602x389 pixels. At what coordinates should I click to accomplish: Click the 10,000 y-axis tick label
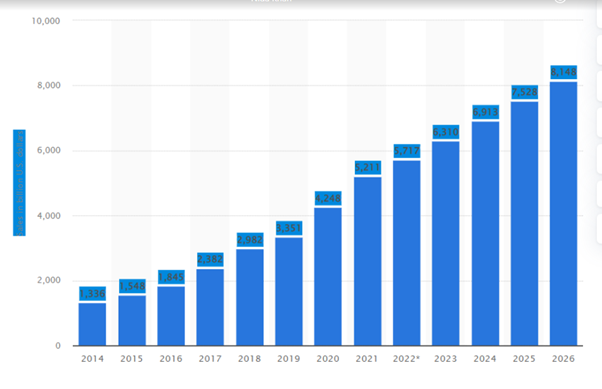point(46,21)
